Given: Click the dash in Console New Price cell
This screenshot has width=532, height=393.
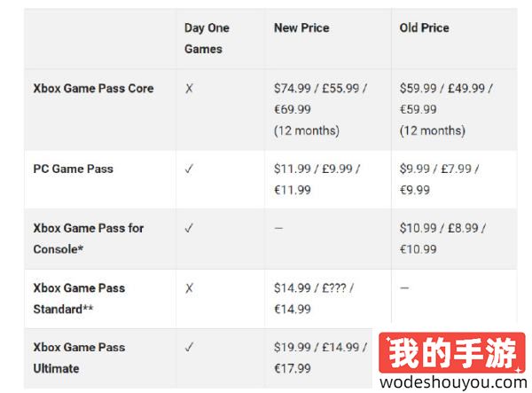Looking at the screenshot, I should [x=278, y=228].
